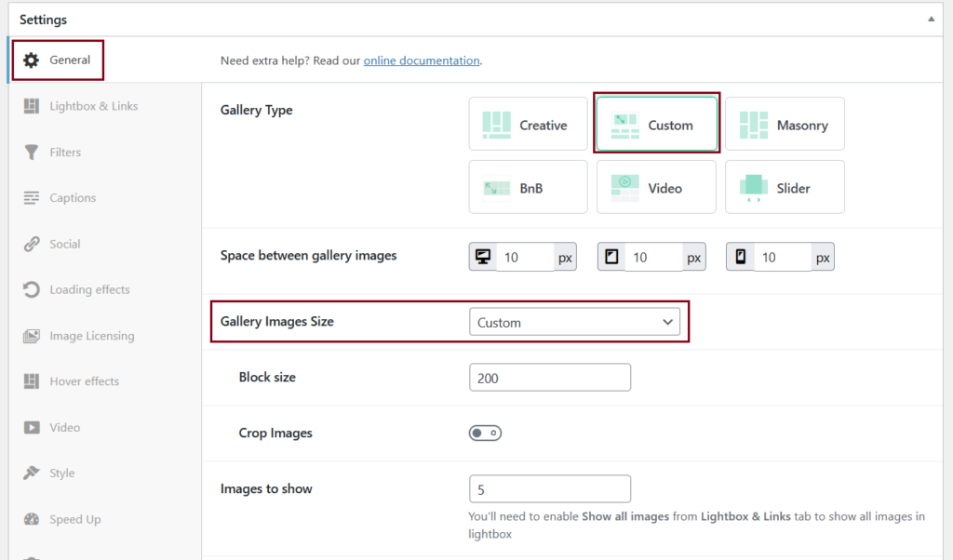Screen dimensions: 953x560
Task: Open Image Licensing settings icon
Action: click(x=30, y=335)
